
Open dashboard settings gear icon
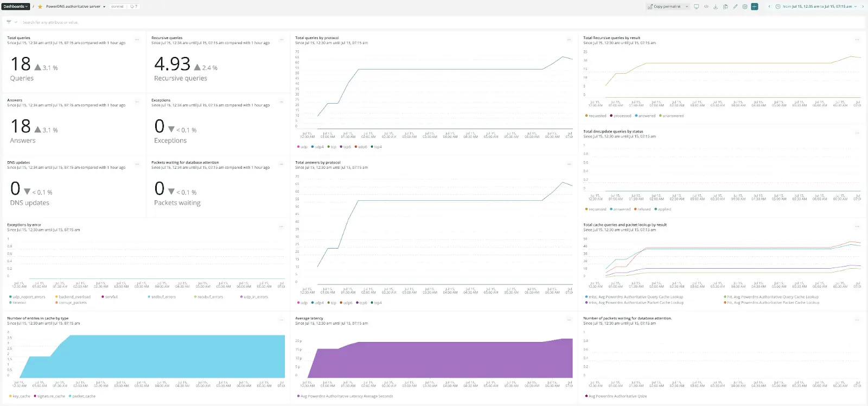tap(745, 7)
